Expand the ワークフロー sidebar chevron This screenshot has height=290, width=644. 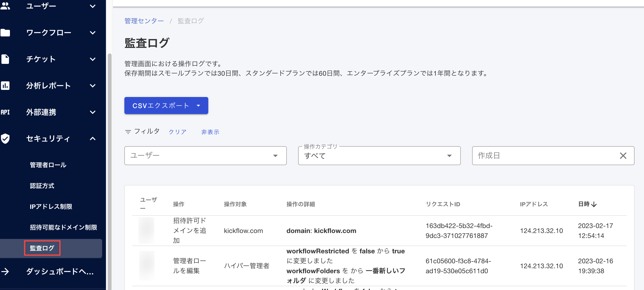tap(92, 33)
